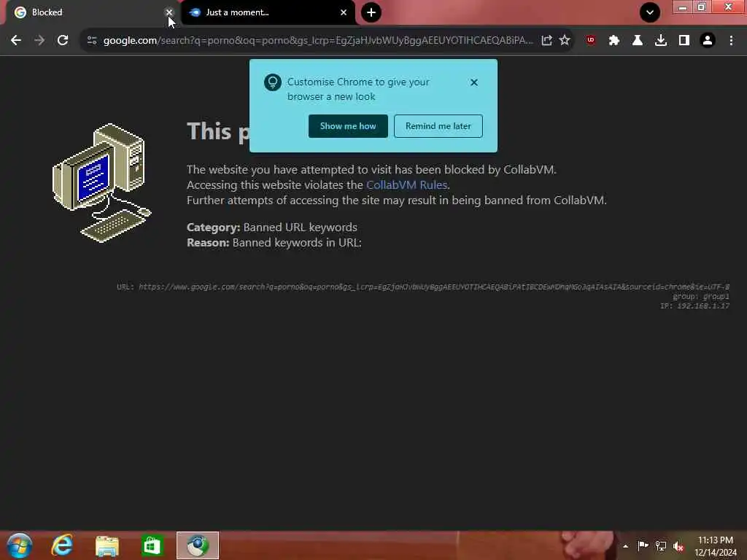Click the share page icon
Screen dimensions: 747x560
tap(547, 41)
